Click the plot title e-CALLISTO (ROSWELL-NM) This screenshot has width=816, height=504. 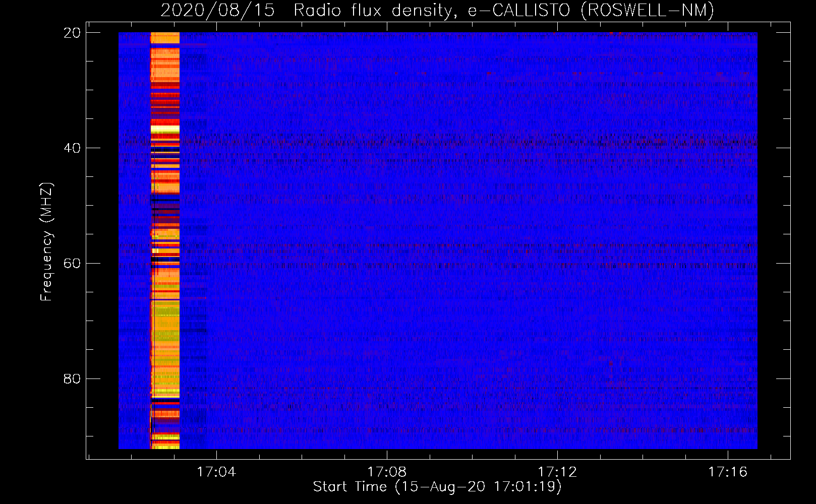coord(591,11)
